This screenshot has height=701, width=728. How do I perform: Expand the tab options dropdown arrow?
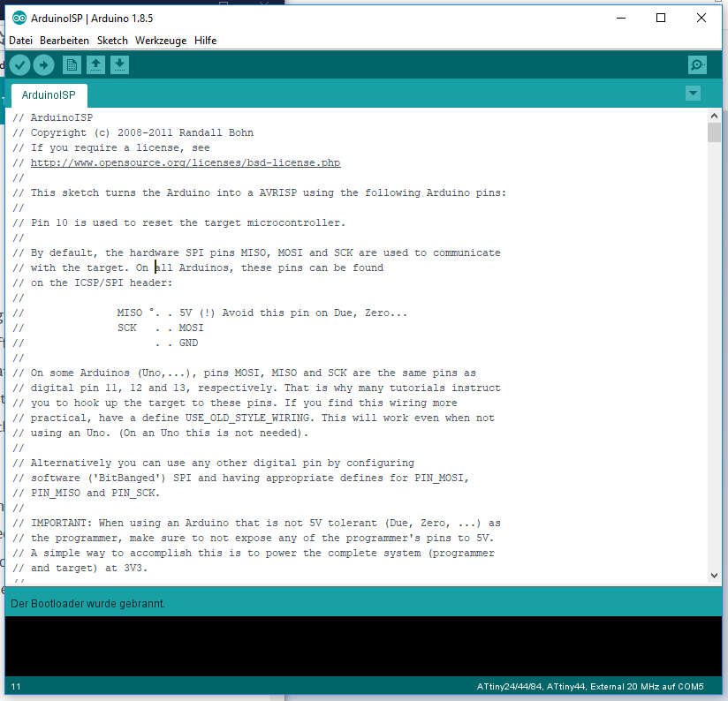(x=694, y=94)
